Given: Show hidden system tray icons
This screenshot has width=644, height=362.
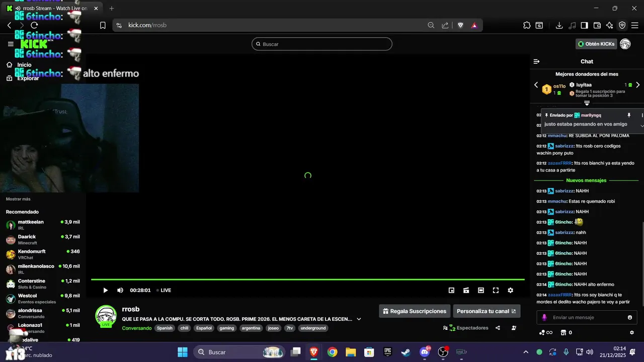Looking at the screenshot, I should tap(526, 352).
